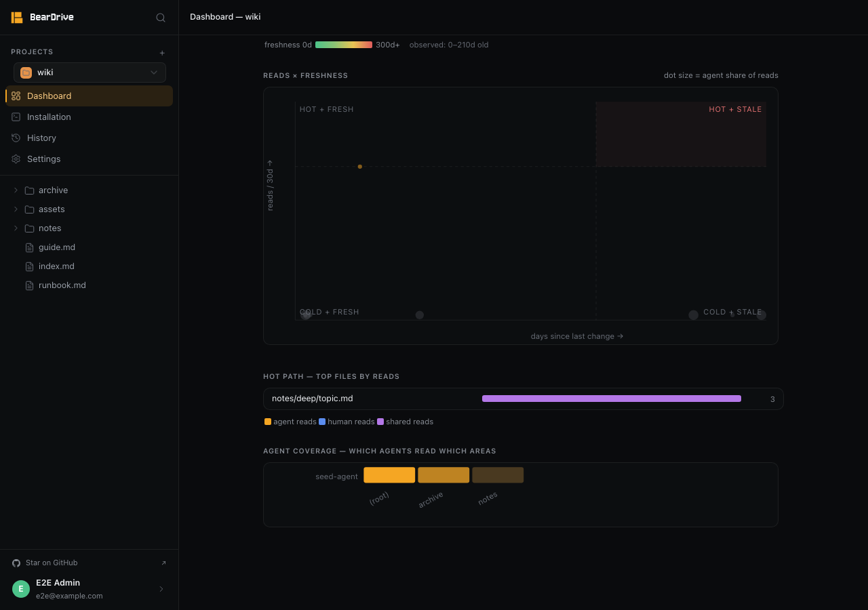
Task: Open the Settings page label
Action: [x=43, y=159]
